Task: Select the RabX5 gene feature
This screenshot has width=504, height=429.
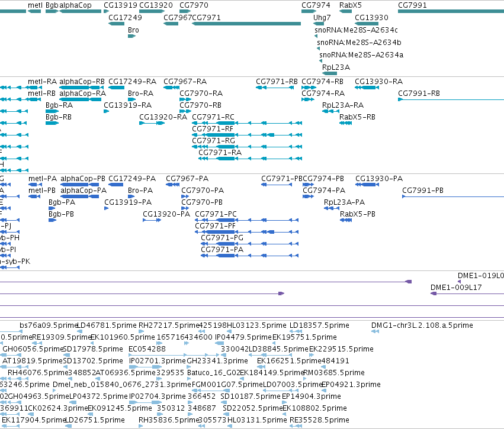Action: [345, 11]
